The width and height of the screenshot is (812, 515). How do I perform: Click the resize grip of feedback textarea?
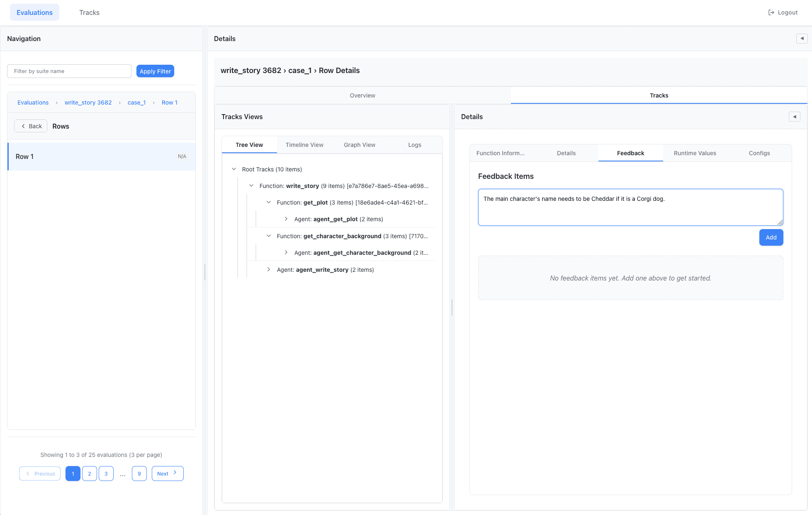780,222
